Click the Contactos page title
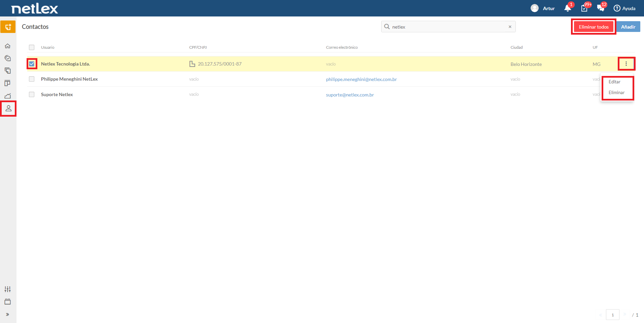 [35, 27]
